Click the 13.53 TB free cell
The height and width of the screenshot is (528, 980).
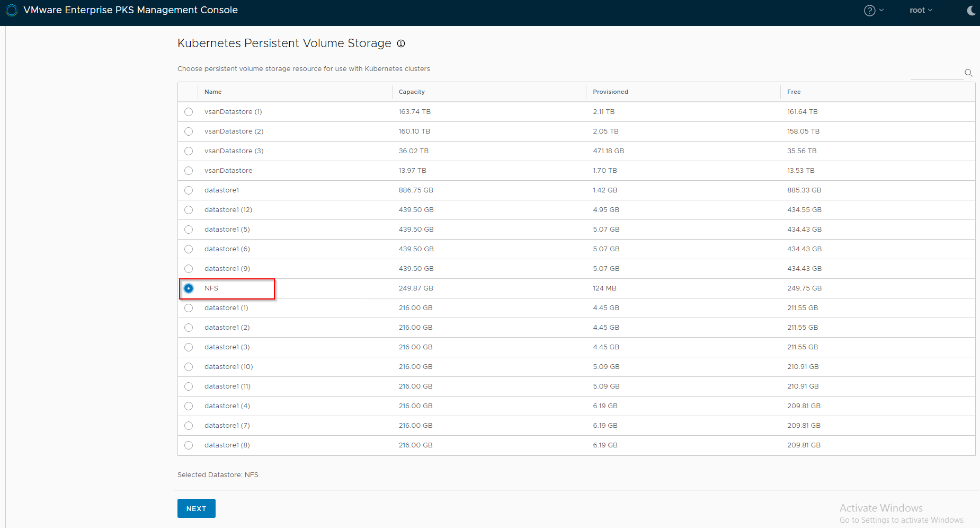(801, 171)
